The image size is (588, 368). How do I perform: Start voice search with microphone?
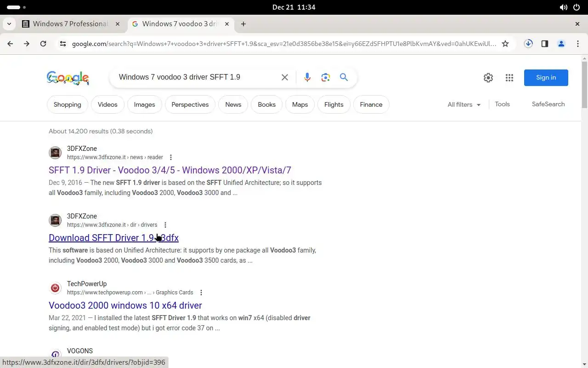[307, 77]
